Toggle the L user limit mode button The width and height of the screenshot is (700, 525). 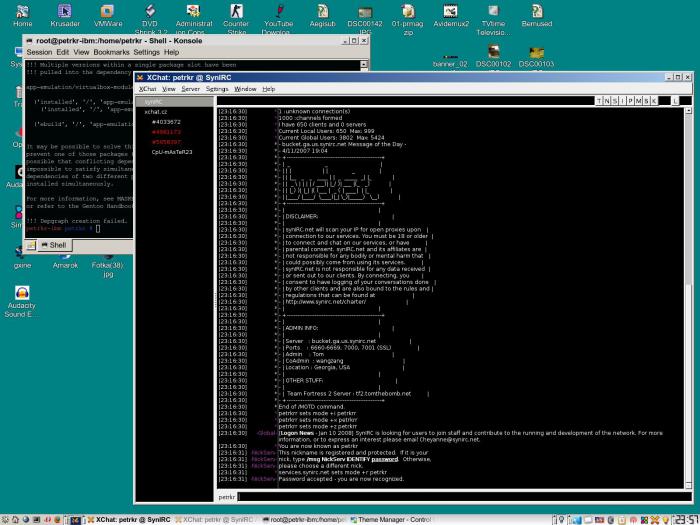675,101
